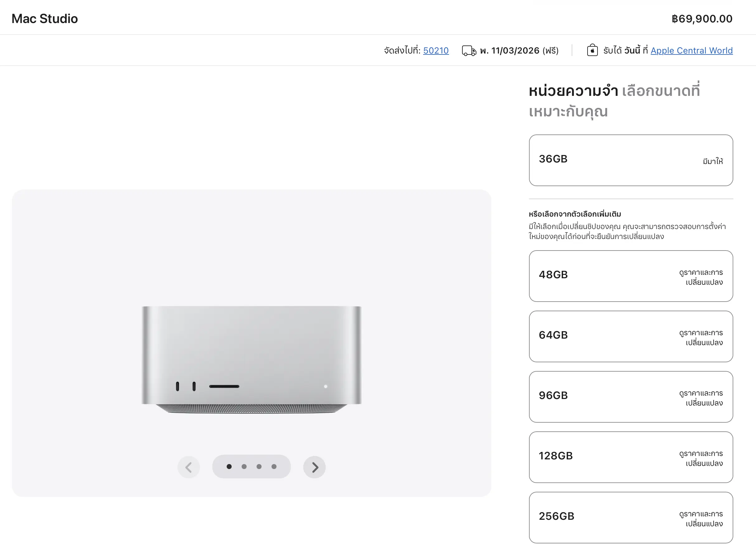Jump to second gallery dot
The width and height of the screenshot is (756, 554).
244,467
